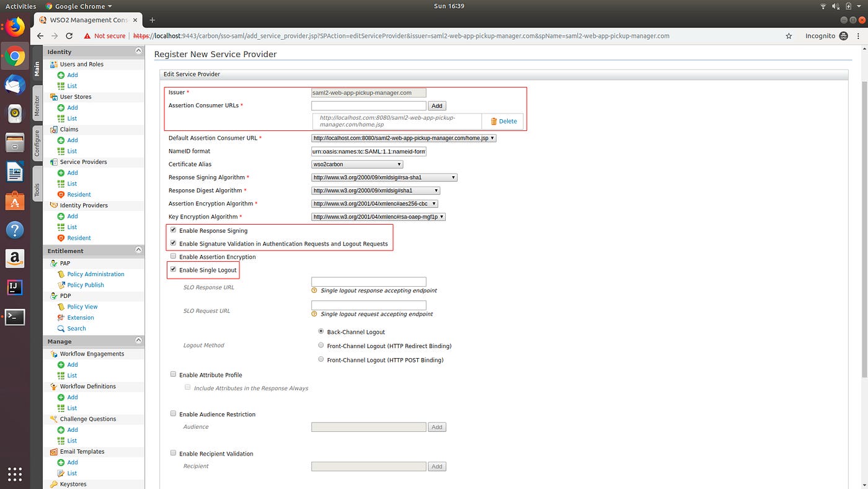Click help icon beside SLO response hint

(314, 290)
